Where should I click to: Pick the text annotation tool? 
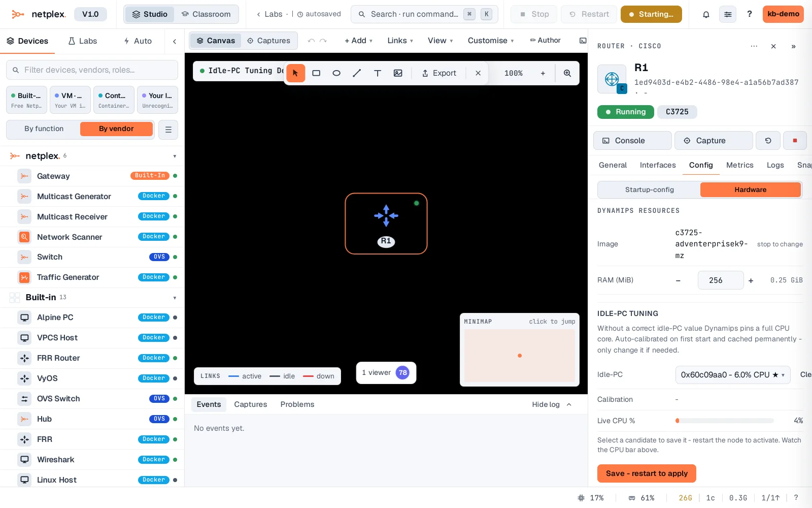378,73
